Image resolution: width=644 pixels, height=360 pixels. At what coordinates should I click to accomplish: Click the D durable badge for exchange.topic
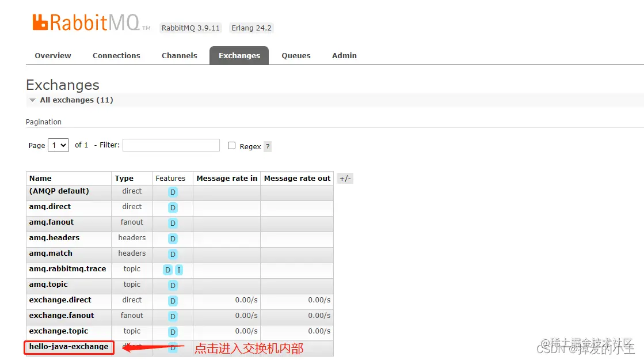173,332
